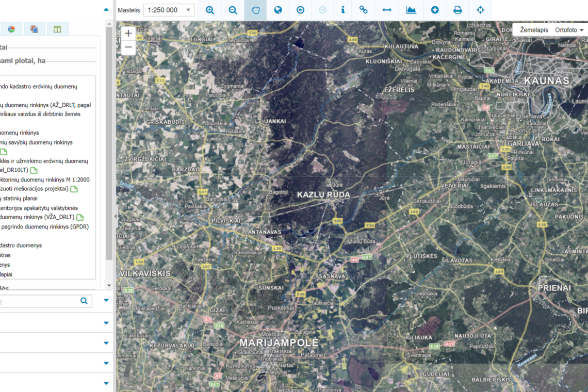Activate the identify info tool
Viewport: 588px width, 392px height.
tap(342, 10)
